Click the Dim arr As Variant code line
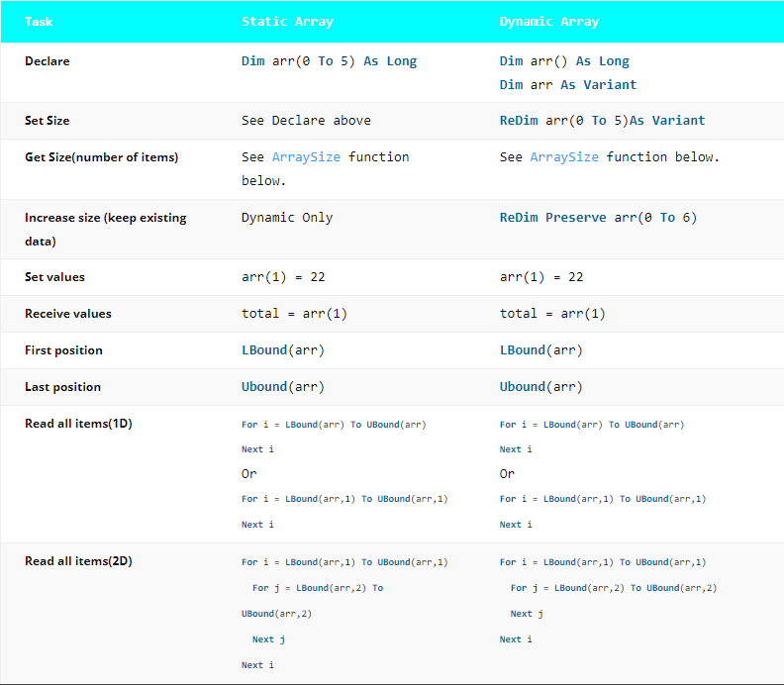Screen dimensions: 784x685 pos(568,84)
